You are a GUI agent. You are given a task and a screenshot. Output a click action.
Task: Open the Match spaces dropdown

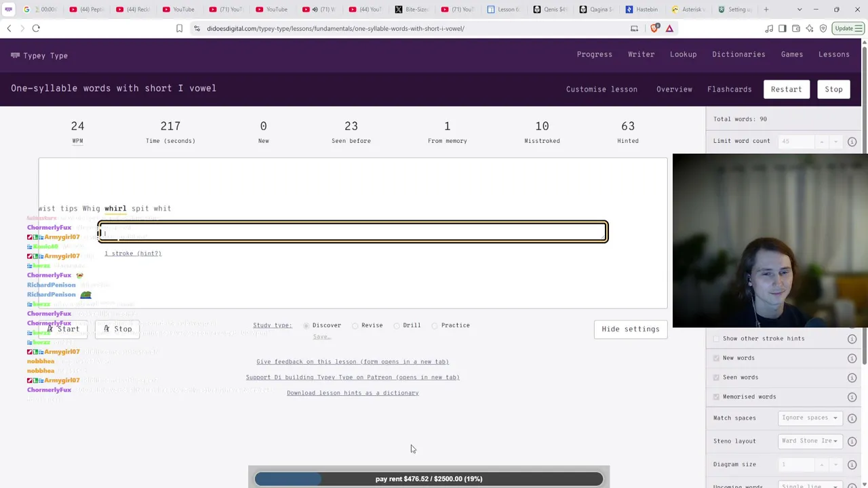[810, 418]
